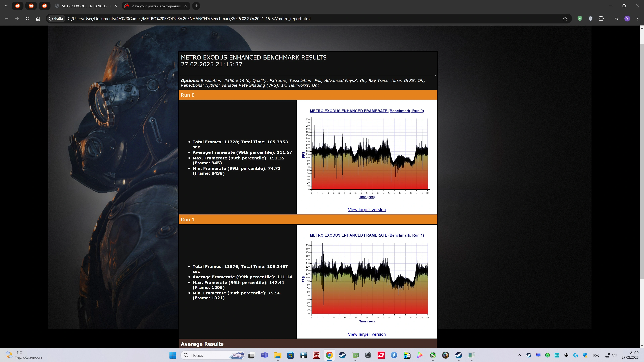Screen dimensions: 644x362
Task: Click the Average Results heading
Action: (x=202, y=344)
